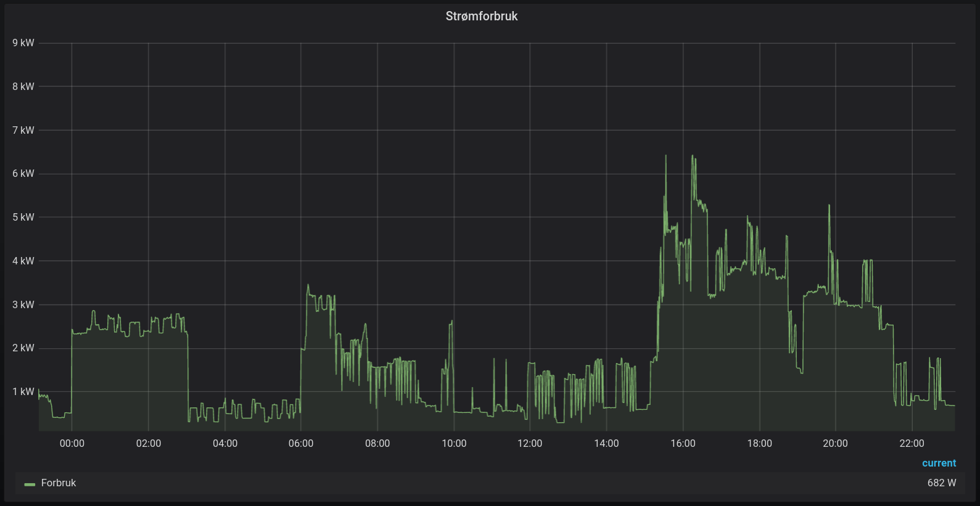This screenshot has width=980, height=506.
Task: Select the 16:00 time axis label
Action: click(x=683, y=443)
